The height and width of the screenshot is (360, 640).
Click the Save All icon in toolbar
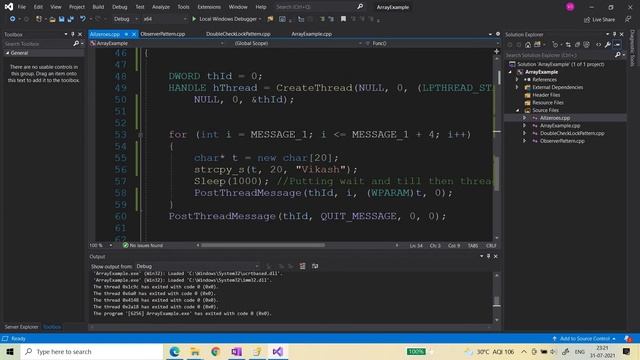(x=70, y=19)
